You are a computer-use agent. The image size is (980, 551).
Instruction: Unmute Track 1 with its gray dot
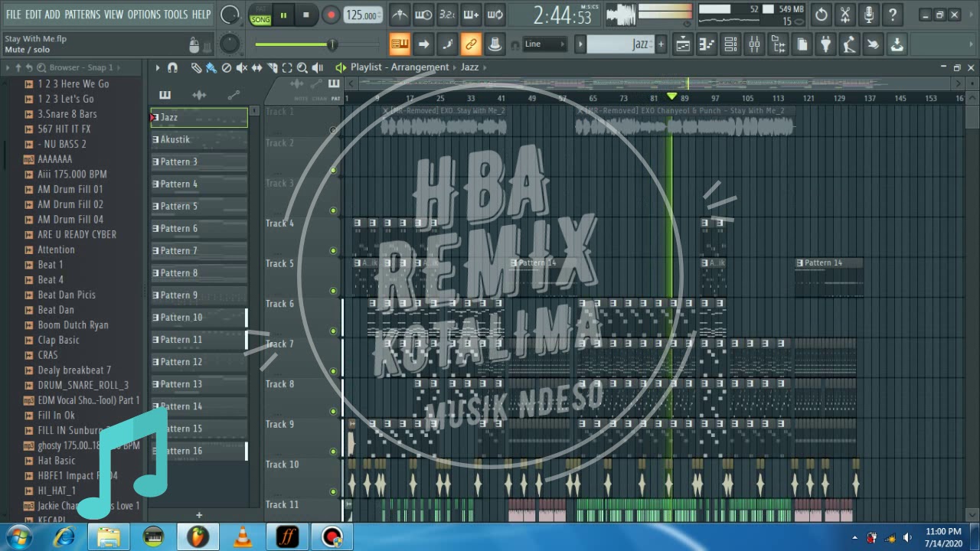333,130
